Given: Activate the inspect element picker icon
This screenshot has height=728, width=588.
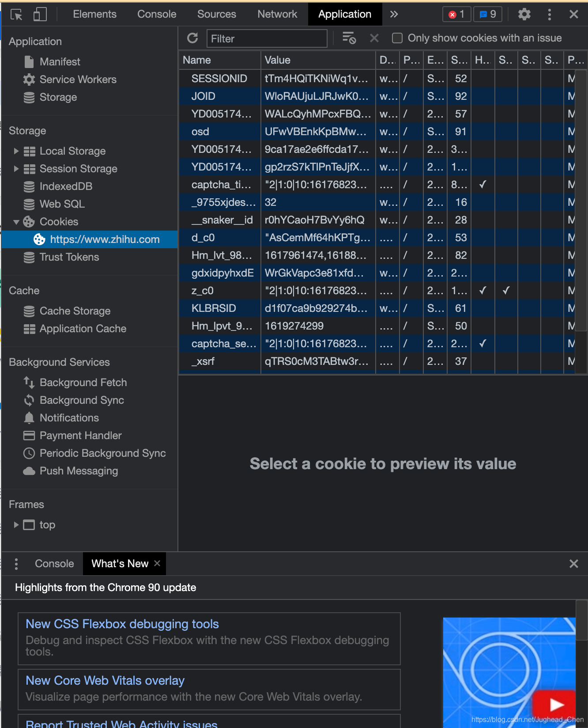Looking at the screenshot, I should (x=16, y=15).
